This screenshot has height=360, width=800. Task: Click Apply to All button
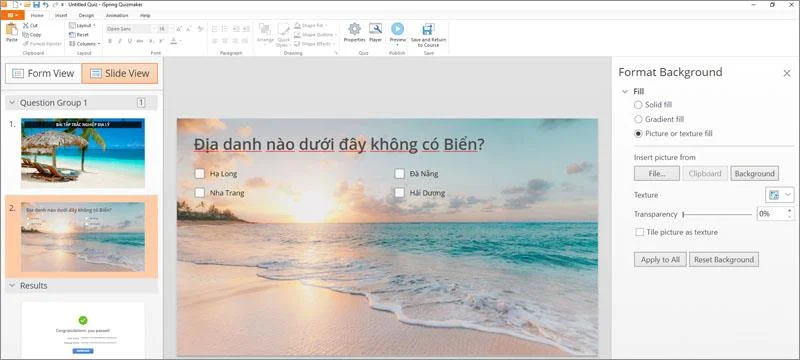click(x=660, y=260)
